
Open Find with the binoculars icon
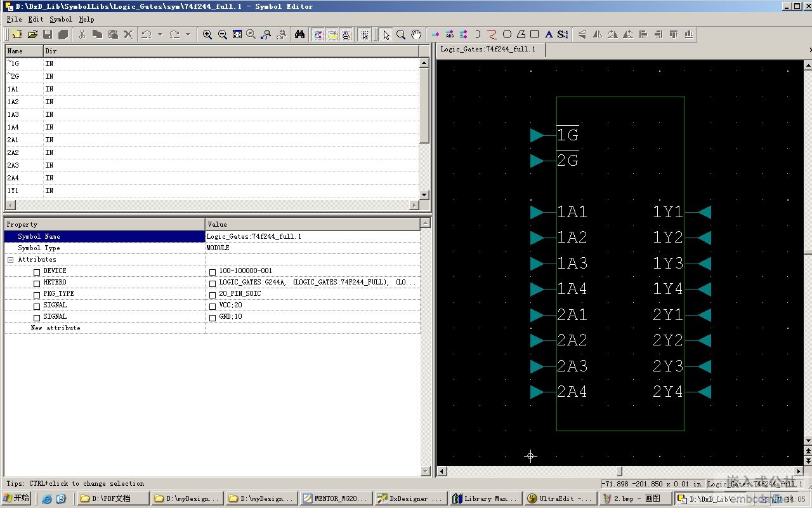pos(300,34)
